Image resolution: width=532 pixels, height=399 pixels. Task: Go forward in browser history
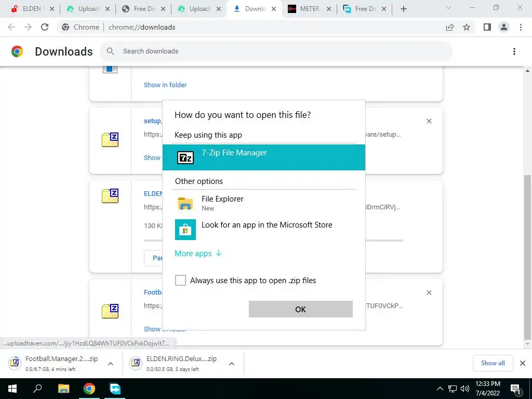point(28,27)
